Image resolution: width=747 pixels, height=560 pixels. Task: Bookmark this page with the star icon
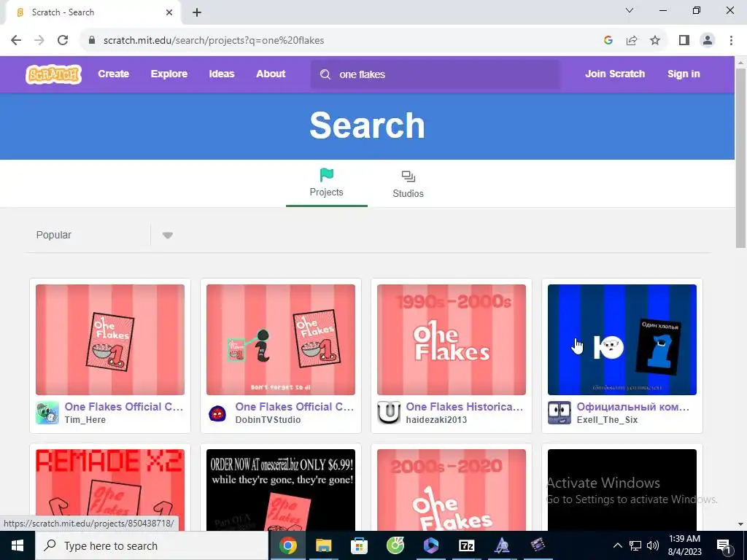click(x=655, y=40)
